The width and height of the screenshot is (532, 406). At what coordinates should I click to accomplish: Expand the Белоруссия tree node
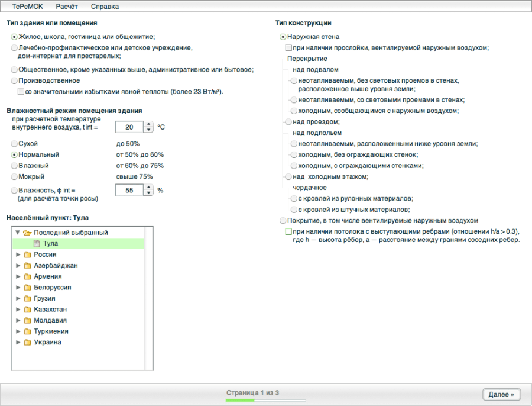[x=18, y=288]
